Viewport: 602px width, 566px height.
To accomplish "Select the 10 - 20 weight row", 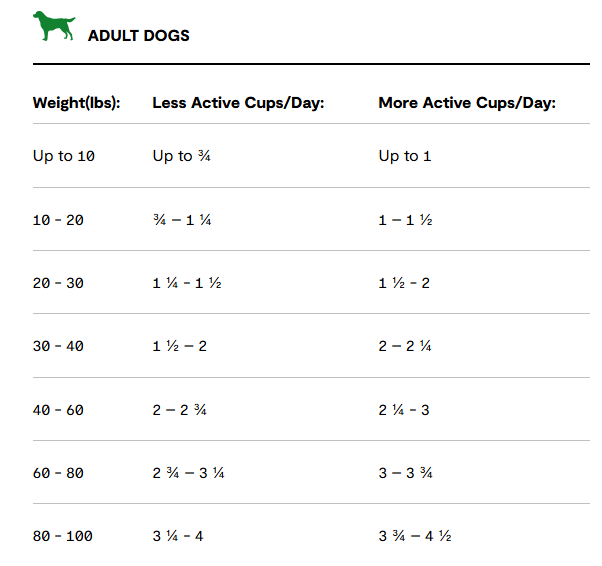I will pos(311,220).
